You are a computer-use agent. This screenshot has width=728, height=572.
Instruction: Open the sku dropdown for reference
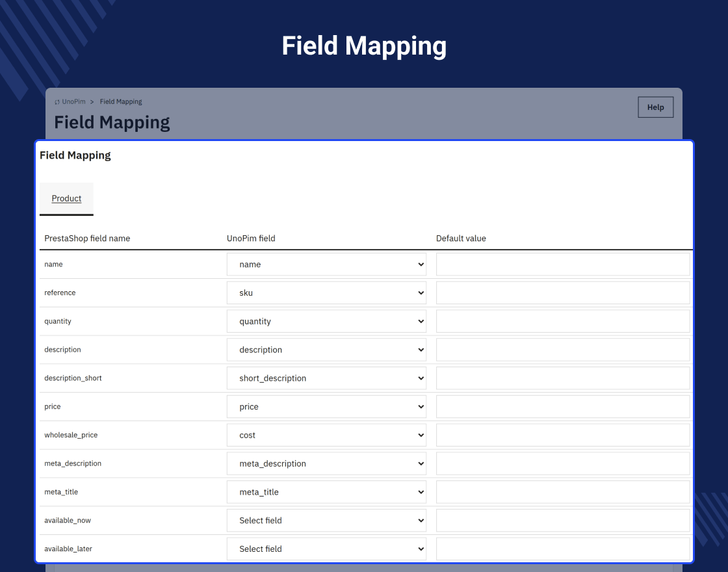point(326,292)
